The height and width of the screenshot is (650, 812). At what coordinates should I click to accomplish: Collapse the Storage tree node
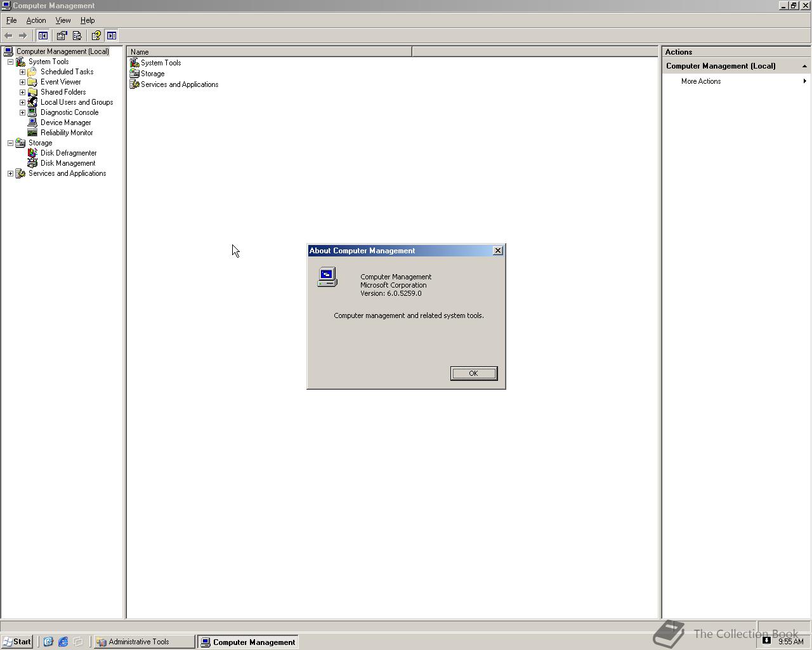coord(10,143)
